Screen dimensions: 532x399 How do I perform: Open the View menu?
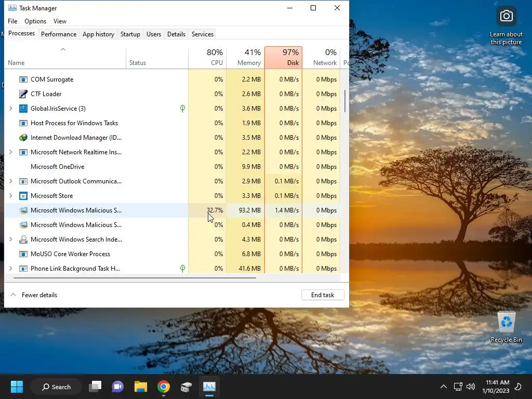pos(60,21)
